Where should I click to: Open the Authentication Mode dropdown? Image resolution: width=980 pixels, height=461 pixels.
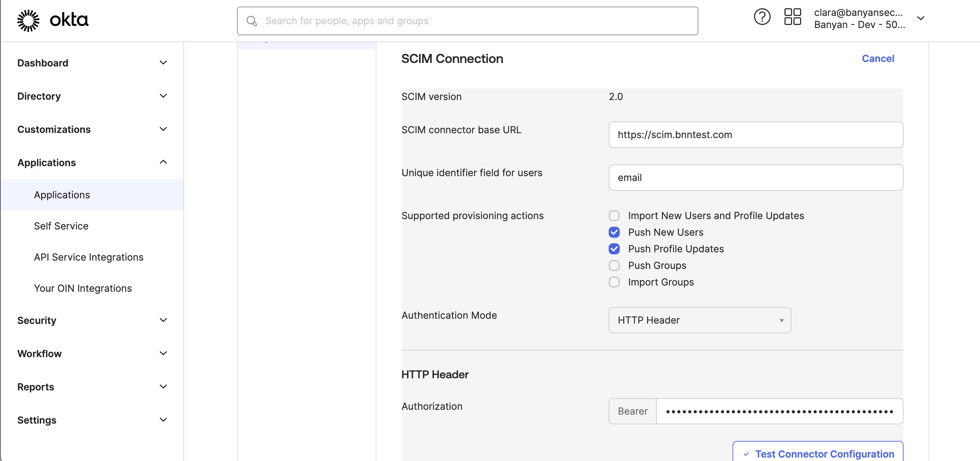699,320
